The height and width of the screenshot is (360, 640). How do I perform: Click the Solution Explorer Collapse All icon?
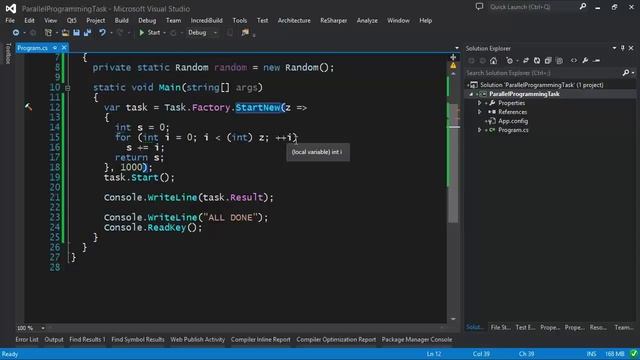click(548, 61)
